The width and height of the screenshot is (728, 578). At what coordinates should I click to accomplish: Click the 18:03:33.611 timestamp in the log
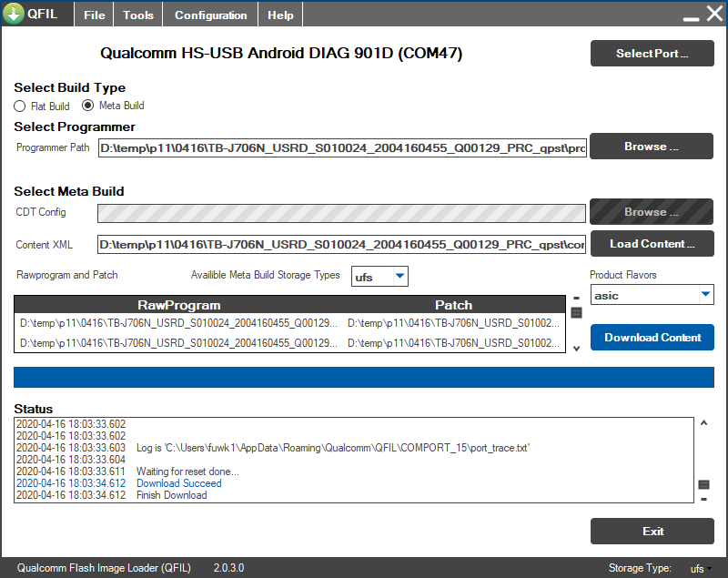71,472
